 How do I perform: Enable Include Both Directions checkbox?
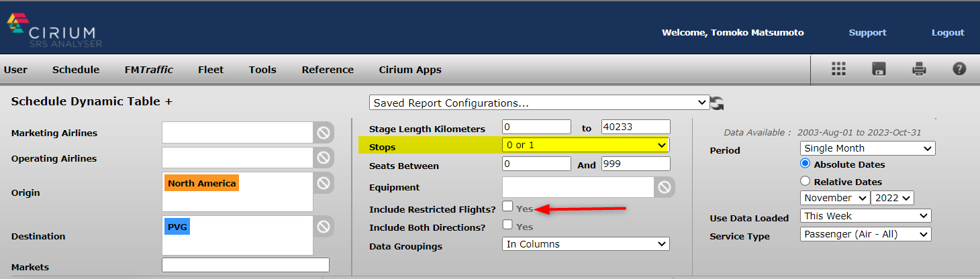(508, 225)
